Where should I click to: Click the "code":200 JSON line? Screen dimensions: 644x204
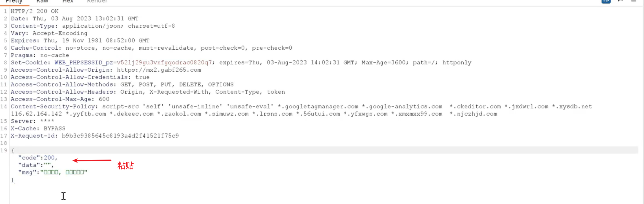(38, 158)
